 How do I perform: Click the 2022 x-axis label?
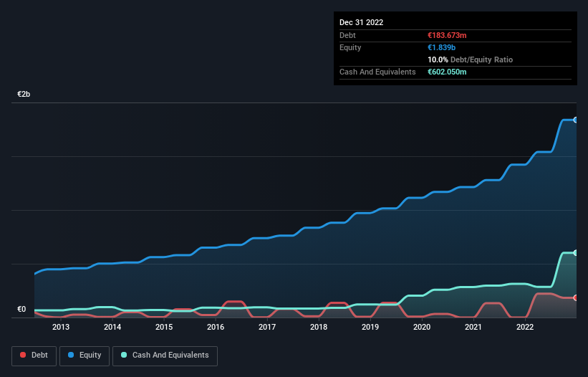tap(525, 327)
